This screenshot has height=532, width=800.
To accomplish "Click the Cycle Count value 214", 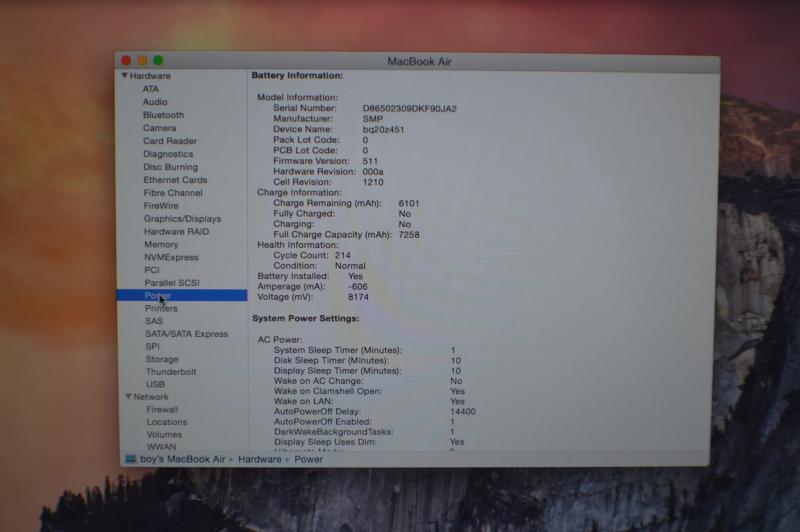I will (342, 255).
